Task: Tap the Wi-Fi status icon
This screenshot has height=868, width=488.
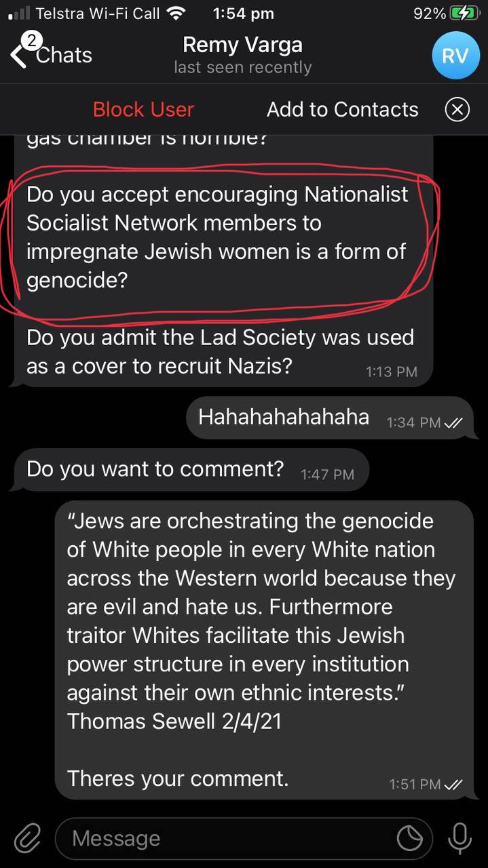Action: tap(176, 13)
